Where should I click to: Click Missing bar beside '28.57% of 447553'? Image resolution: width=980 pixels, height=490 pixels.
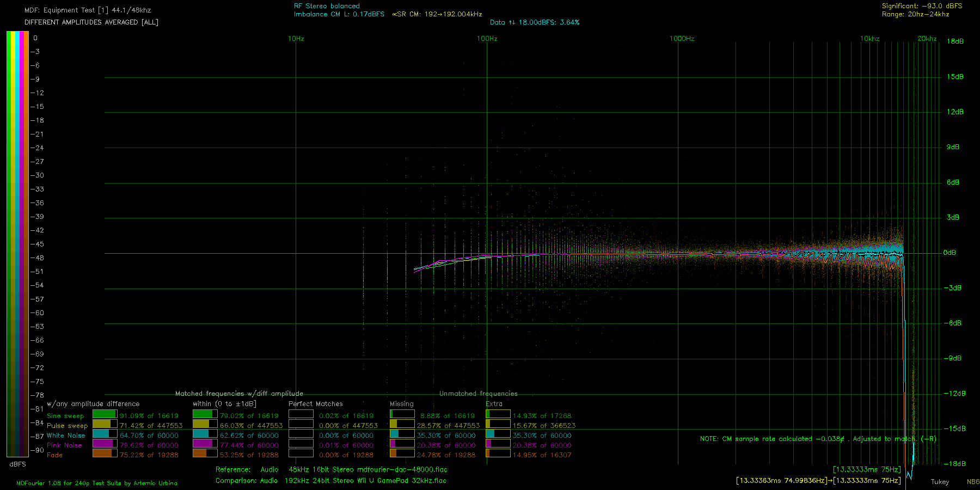pos(402,424)
